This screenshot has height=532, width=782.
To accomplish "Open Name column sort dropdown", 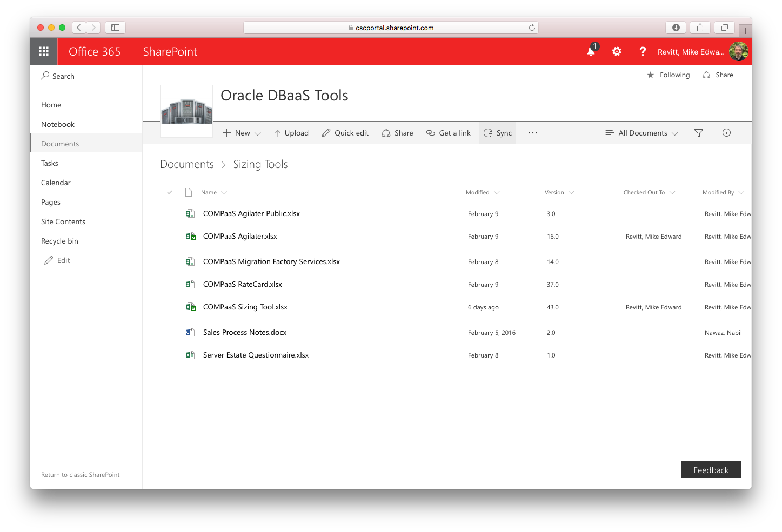I will point(224,192).
